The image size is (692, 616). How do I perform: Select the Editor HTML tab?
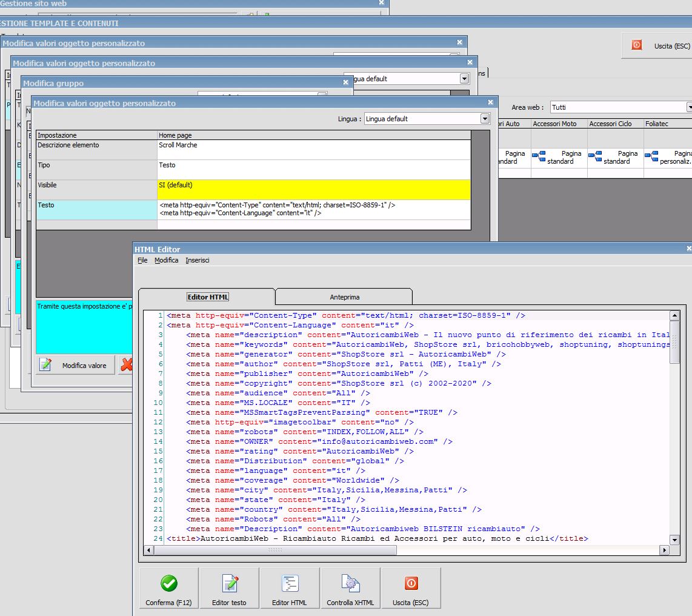point(207,297)
